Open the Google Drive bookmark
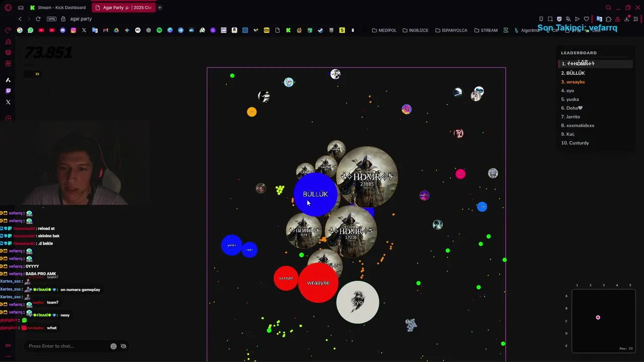This screenshot has width=644, height=362. 116,30
